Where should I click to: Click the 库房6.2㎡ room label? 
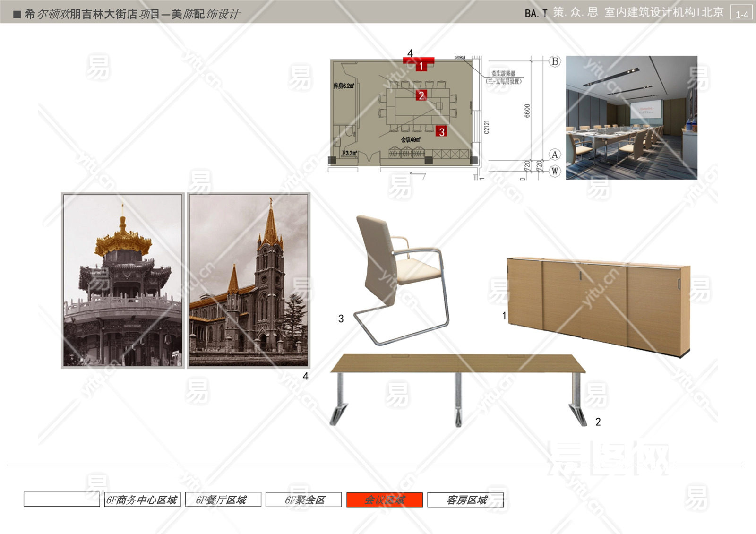point(344,86)
